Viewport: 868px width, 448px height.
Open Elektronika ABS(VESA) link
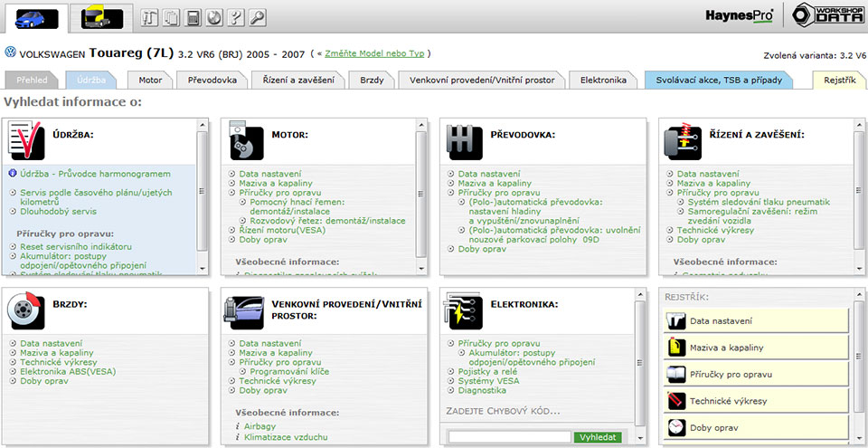68,371
